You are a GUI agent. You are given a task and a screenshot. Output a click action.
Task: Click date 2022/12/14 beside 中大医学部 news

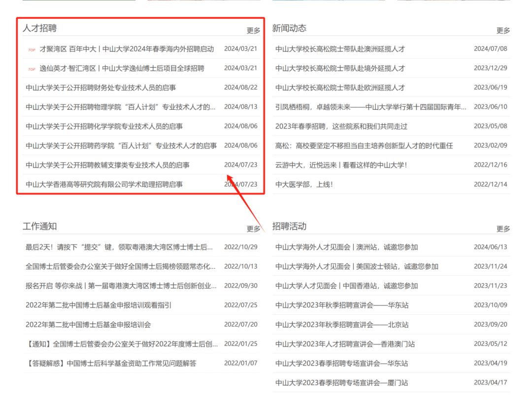(x=491, y=184)
